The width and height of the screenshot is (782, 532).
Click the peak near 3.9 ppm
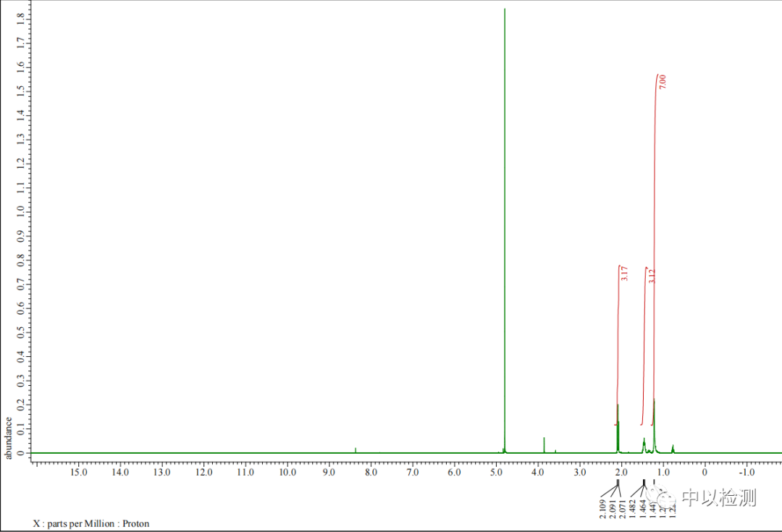(x=544, y=443)
